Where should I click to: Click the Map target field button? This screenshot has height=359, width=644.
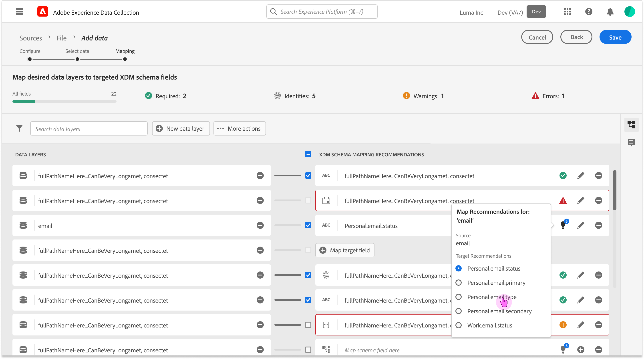coord(345,250)
